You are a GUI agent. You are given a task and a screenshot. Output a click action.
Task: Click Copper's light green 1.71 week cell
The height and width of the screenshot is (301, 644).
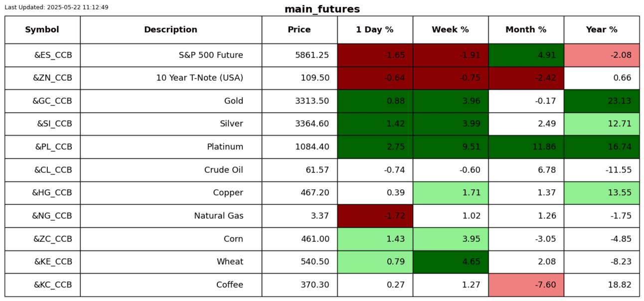[x=450, y=193]
